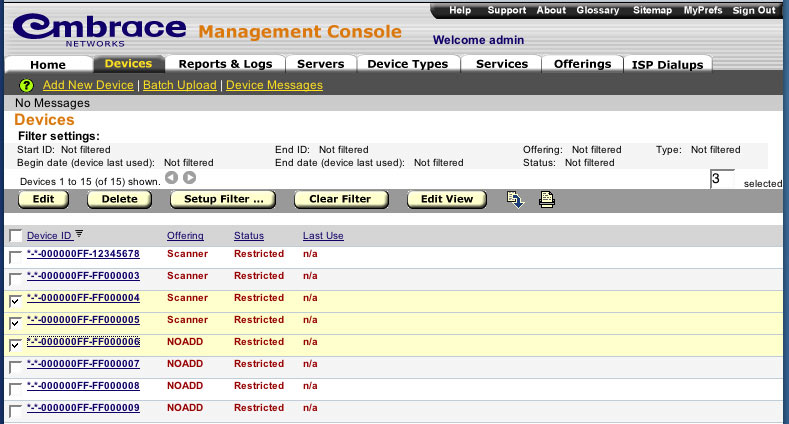Open device *-*-000000FF-FF000009 link
Viewport: 789px width, 424px height.
click(83, 407)
